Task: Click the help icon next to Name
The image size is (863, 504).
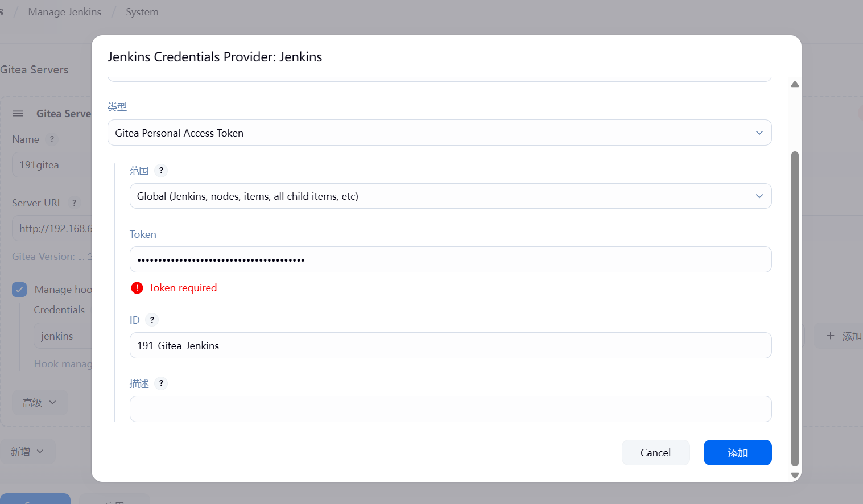Action: point(52,139)
